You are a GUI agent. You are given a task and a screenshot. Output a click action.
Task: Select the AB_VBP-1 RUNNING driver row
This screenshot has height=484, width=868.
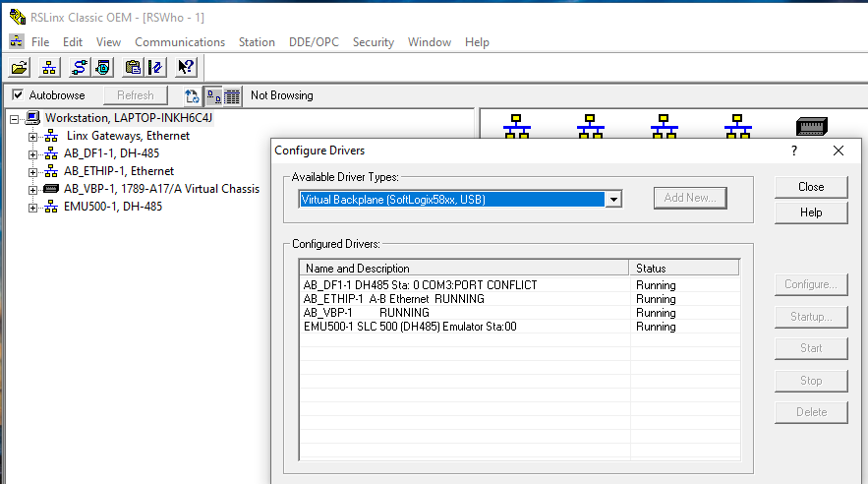pos(519,313)
